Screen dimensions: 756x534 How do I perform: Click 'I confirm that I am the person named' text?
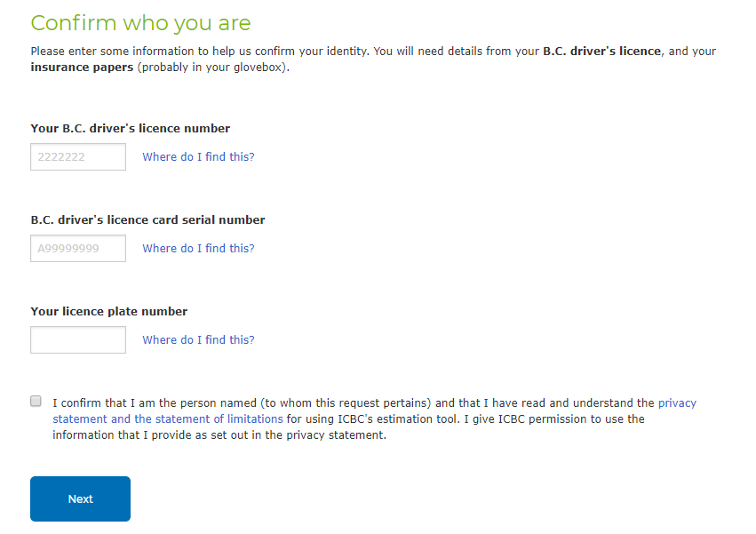tap(155, 402)
